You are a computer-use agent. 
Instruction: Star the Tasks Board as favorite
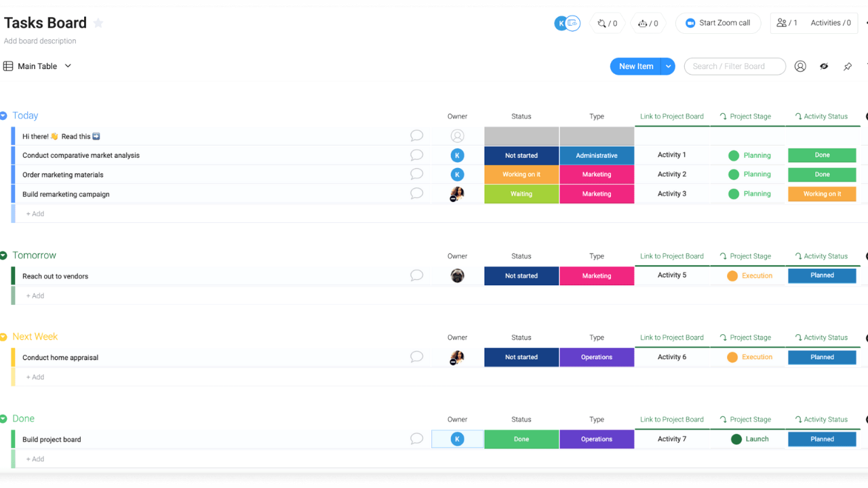(98, 23)
